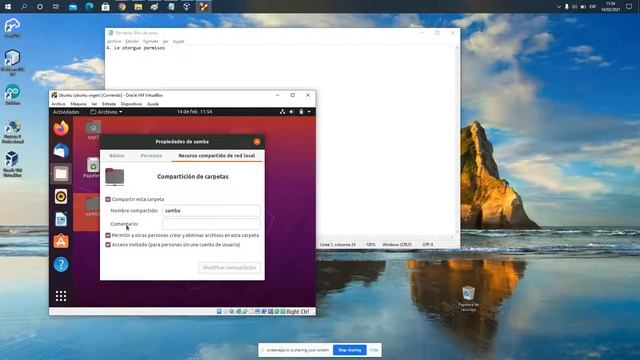The height and width of the screenshot is (360, 640).
Task: Select Recurso compartido de red local tab
Action: coord(217,156)
